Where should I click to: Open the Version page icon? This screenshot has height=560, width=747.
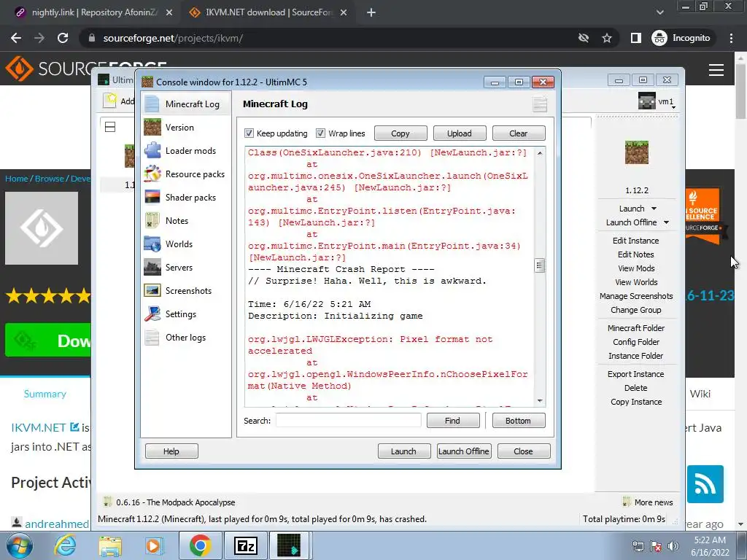click(x=152, y=127)
